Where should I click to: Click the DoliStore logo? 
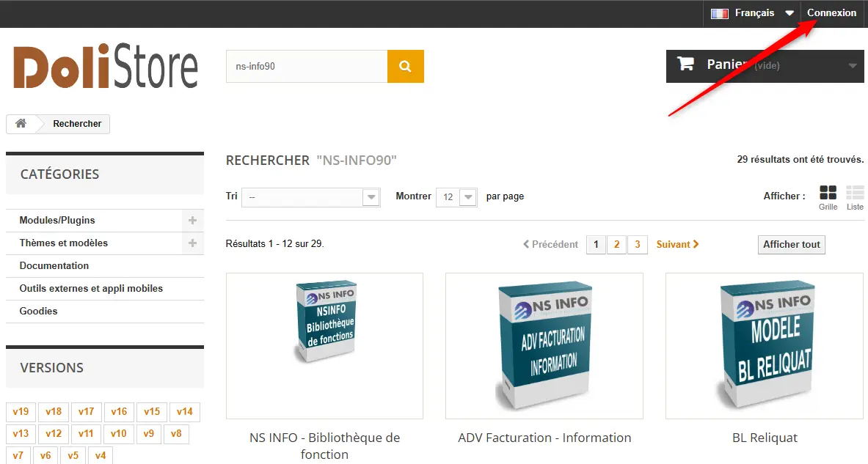pos(106,67)
